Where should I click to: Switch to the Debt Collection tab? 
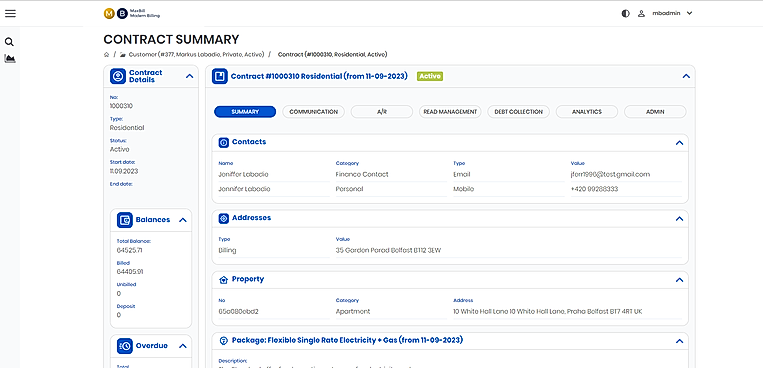519,112
